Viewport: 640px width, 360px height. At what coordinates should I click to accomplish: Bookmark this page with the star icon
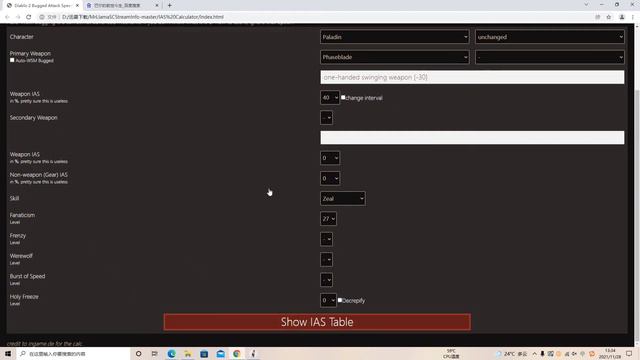pyautogui.click(x=609, y=17)
